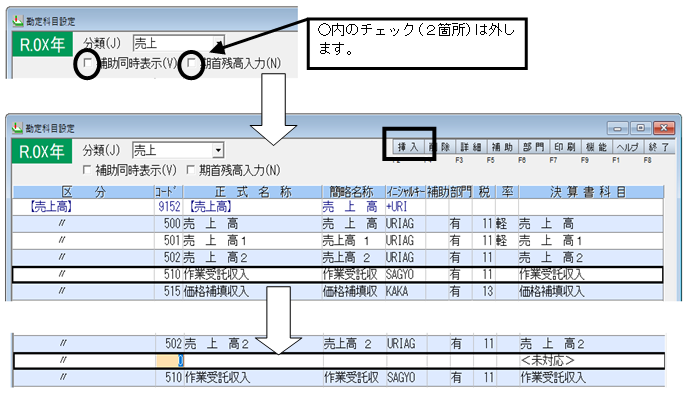Image resolution: width=686 pixels, height=395 pixels.
Task: Click R.0X年 year label in top cropped window
Action: (43, 44)
